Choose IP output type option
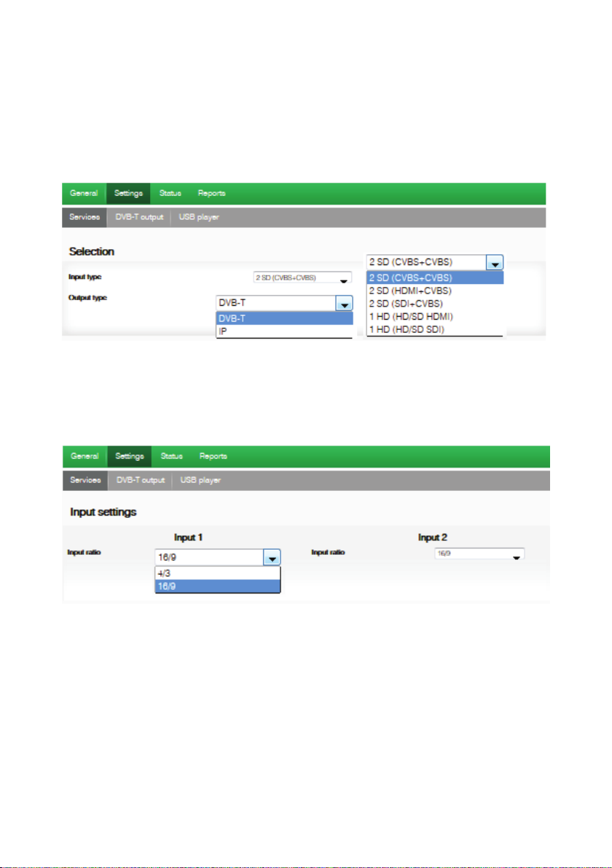612x868 pixels. (x=284, y=331)
